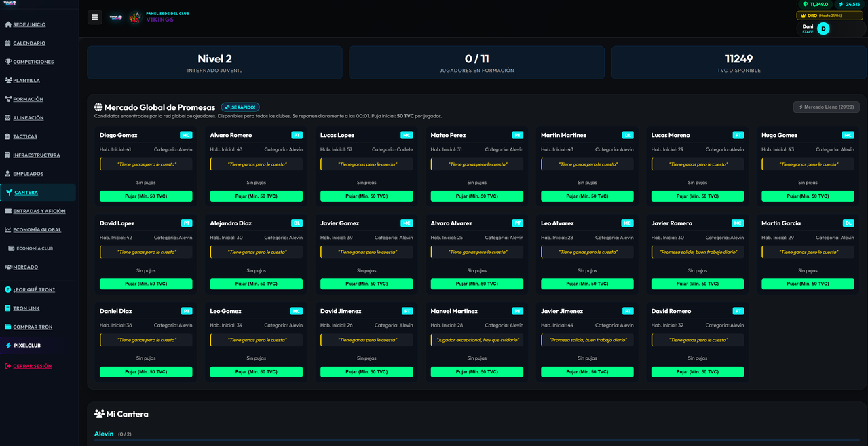The image size is (868, 446).
Task: Click David Jimenez player name
Action: [x=341, y=311]
